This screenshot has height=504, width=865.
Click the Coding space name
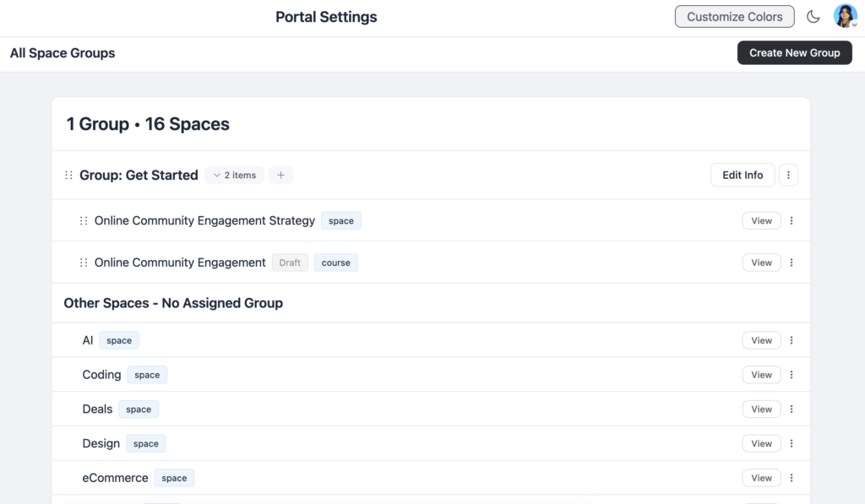tap(101, 375)
